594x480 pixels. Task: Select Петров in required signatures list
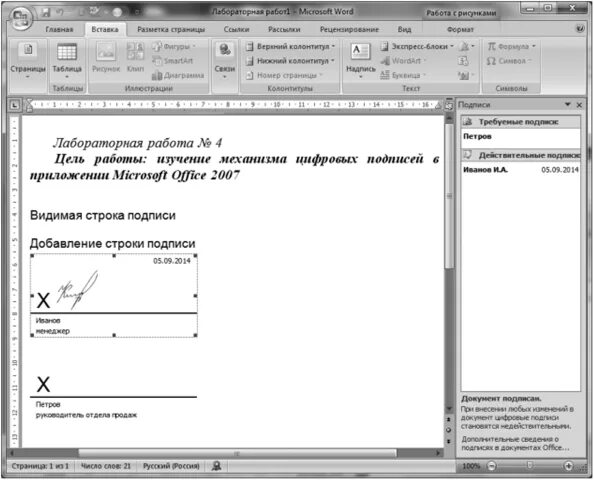(x=520, y=137)
